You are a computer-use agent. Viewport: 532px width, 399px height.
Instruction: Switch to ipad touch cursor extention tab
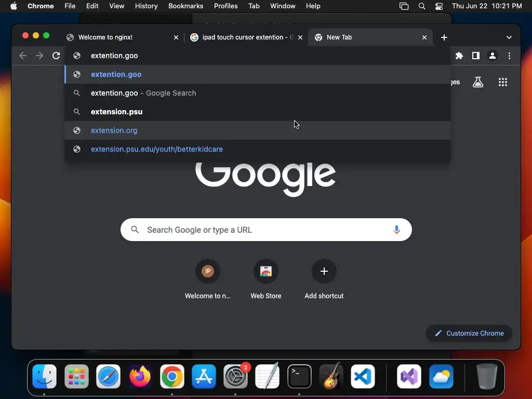click(246, 37)
